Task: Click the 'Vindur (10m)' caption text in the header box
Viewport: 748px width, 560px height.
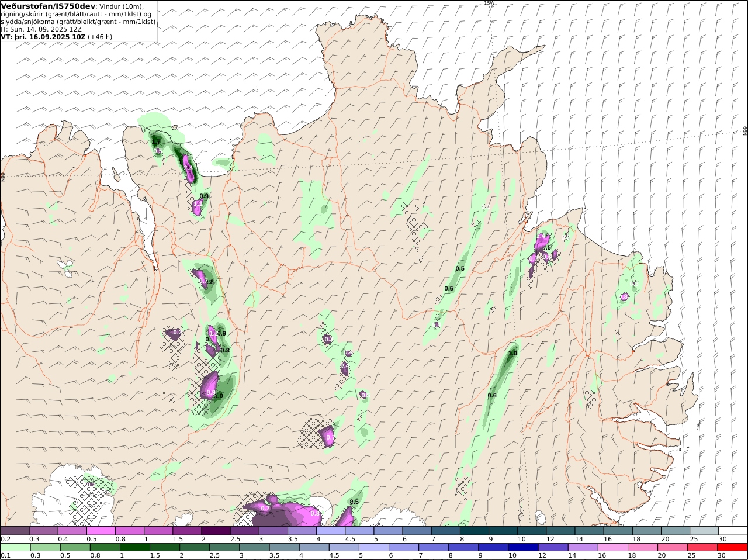Action: click(121, 6)
